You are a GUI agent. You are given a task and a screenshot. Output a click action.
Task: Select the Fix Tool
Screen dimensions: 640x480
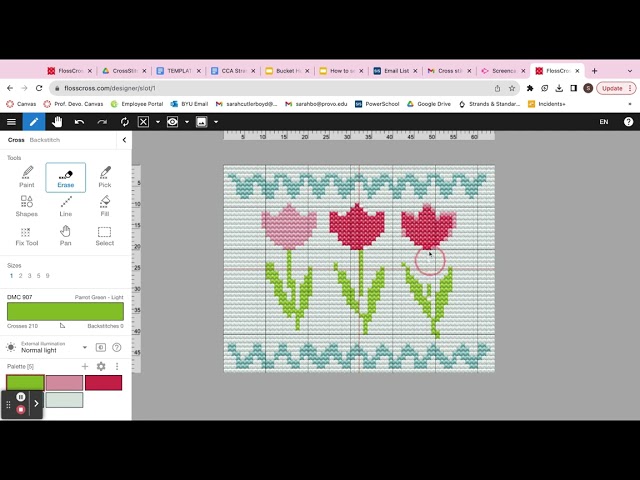[27, 236]
